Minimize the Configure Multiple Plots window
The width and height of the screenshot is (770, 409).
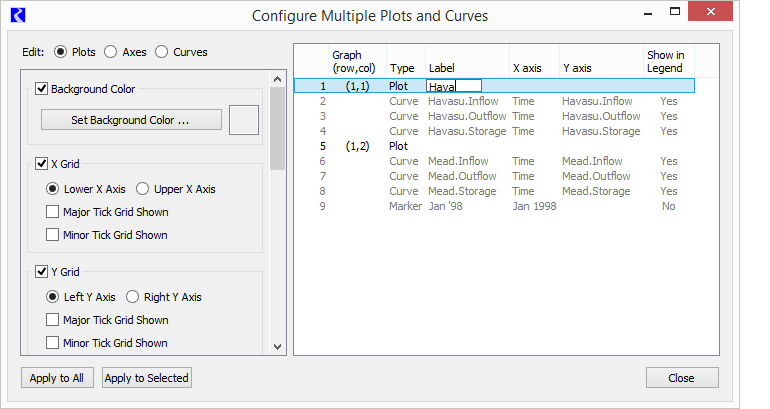tap(648, 13)
